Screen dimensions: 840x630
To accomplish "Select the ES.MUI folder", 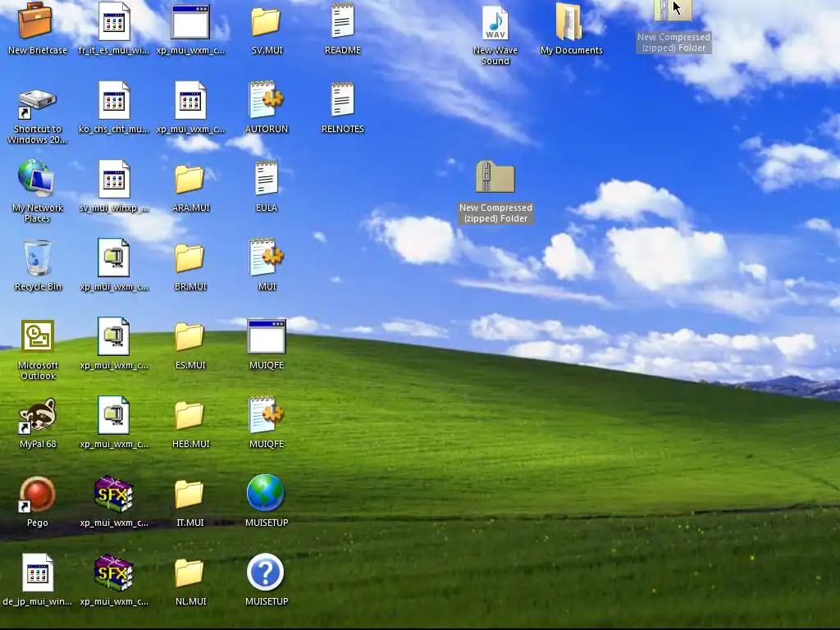I will [x=189, y=336].
